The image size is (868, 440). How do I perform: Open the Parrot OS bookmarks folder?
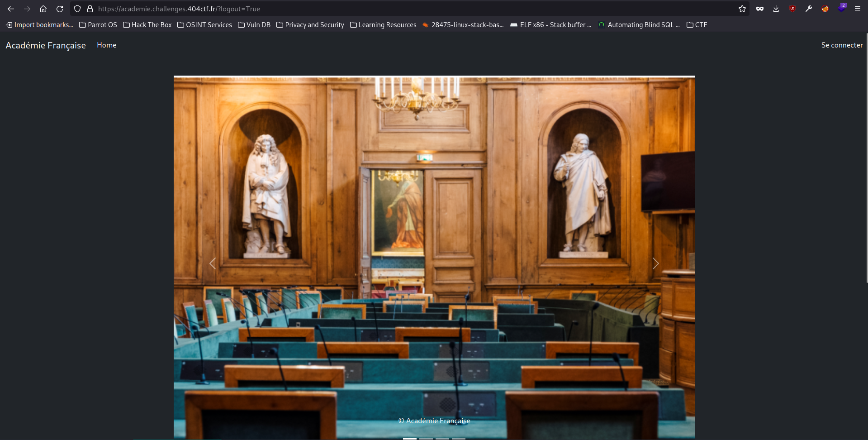pos(98,25)
